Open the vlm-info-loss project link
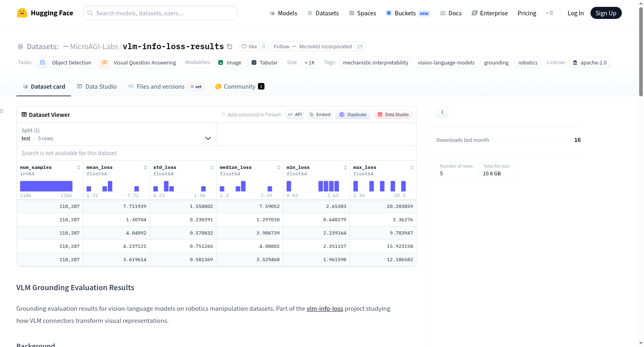 pos(325,309)
